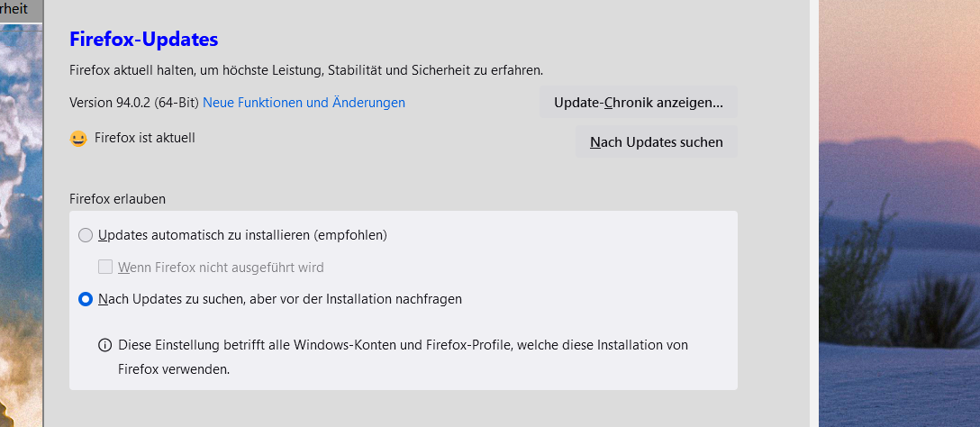Click the 'Updates automatisch zu installieren (empfohlen)' label

point(242,235)
